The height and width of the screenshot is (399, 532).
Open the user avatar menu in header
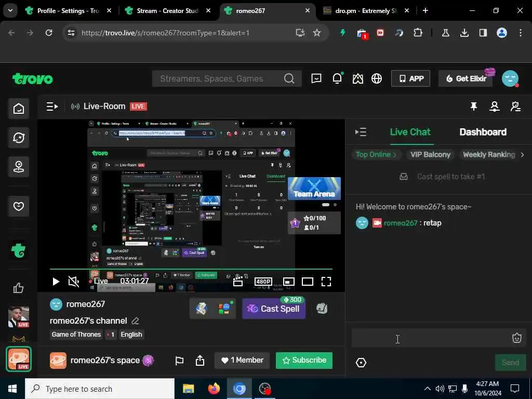tap(510, 79)
